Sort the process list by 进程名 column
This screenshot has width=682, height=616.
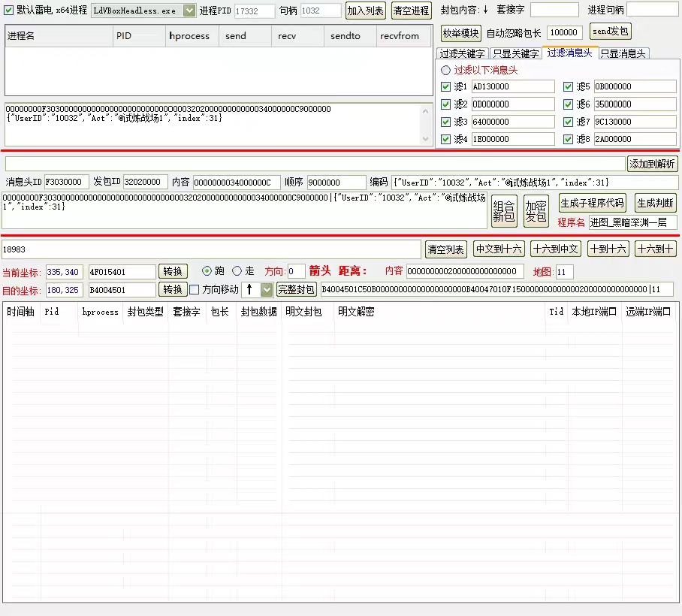59,36
